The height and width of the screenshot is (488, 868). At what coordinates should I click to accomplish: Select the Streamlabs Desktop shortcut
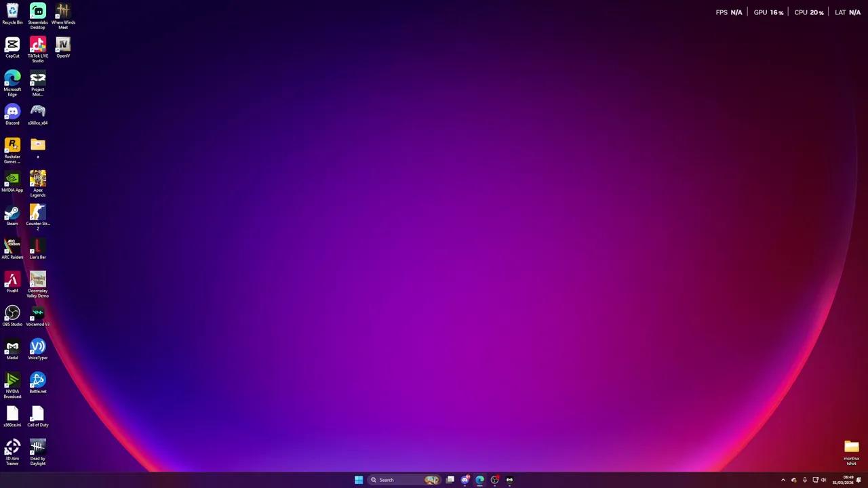[38, 16]
